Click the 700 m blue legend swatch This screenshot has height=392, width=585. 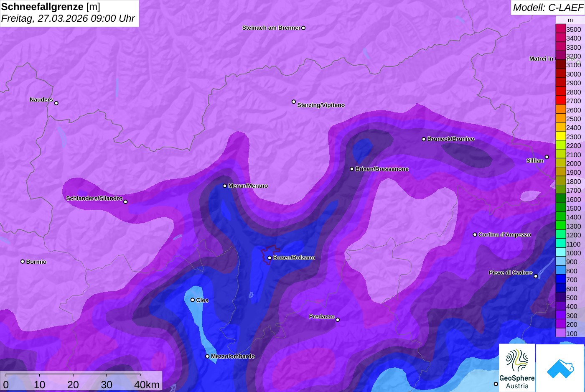(560, 279)
